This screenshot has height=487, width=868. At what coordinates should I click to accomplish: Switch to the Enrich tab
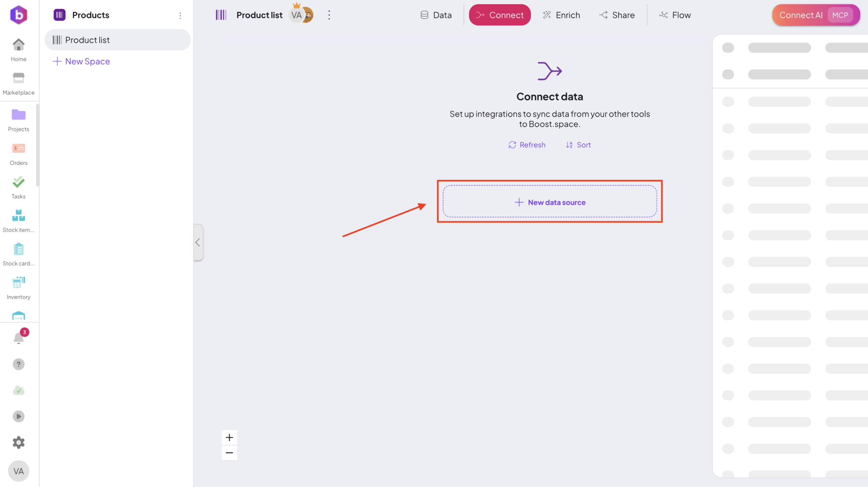point(561,15)
